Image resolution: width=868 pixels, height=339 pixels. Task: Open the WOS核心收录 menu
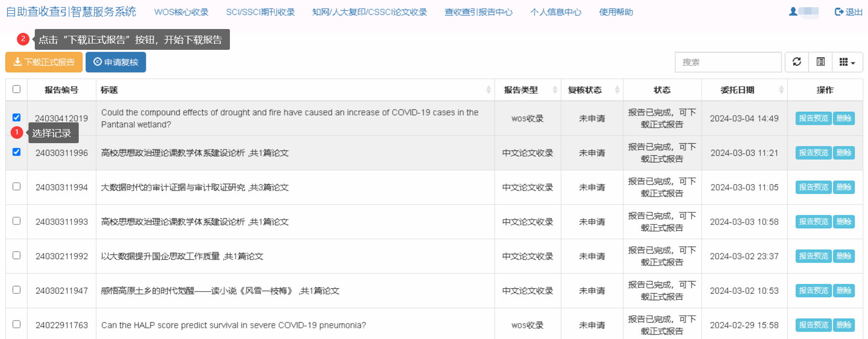[181, 12]
